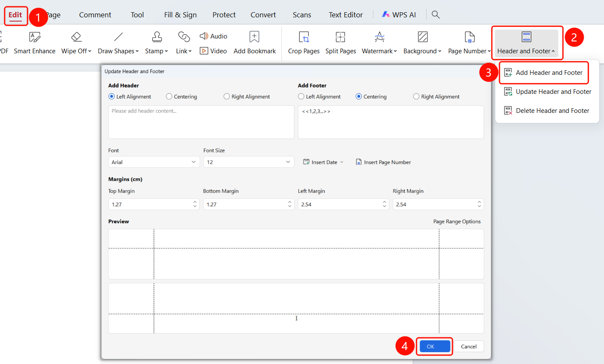Select the Crop Pages tool

(304, 43)
